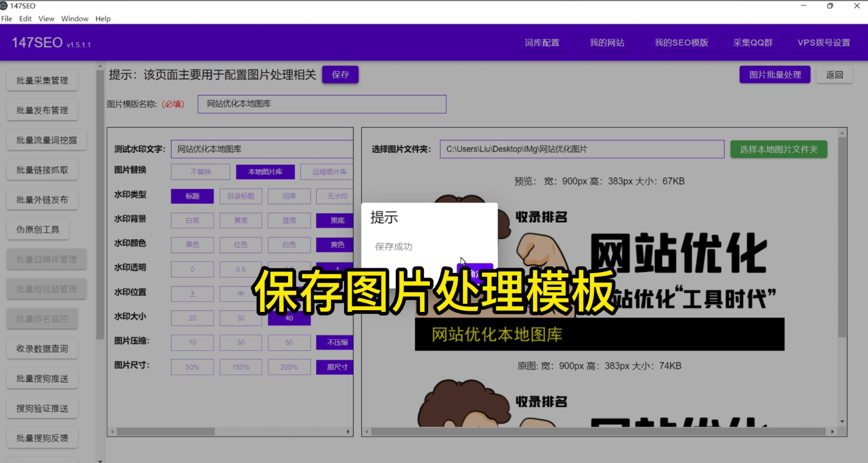This screenshot has height=463, width=868.
Task: Select 原尺寸 for 图片尺寸
Action: tap(335, 367)
